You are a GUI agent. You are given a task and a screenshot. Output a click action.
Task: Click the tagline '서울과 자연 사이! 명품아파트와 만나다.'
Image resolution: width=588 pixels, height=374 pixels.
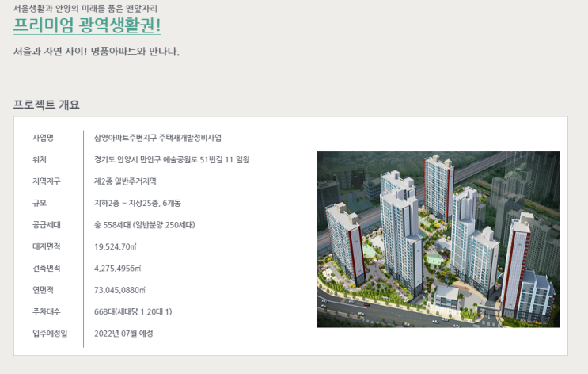coord(97,51)
